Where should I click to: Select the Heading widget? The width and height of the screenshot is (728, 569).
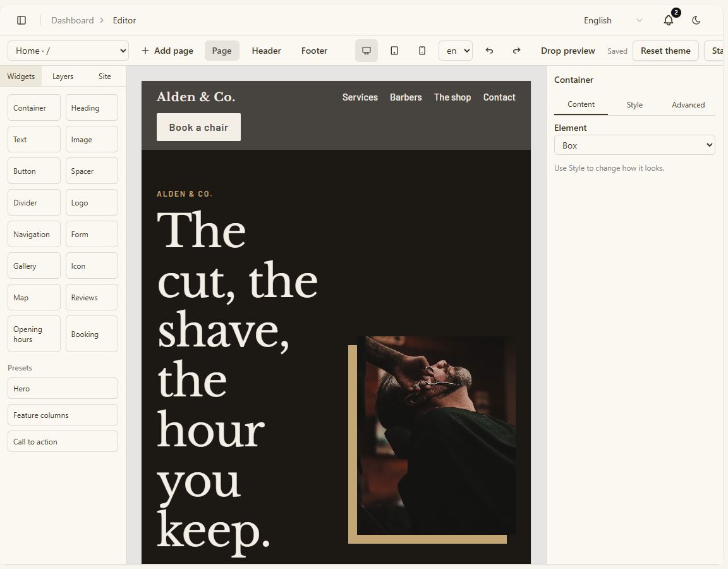coord(92,107)
